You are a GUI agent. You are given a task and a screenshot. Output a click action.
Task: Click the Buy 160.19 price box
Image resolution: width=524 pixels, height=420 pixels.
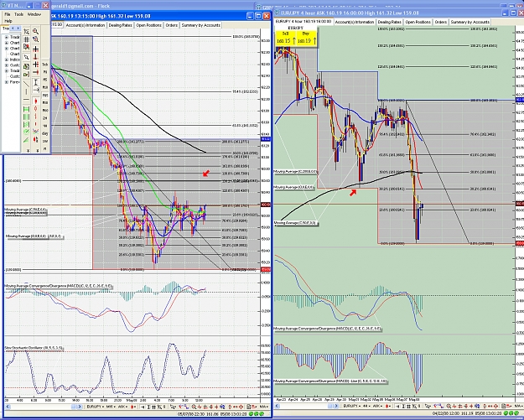306,38
